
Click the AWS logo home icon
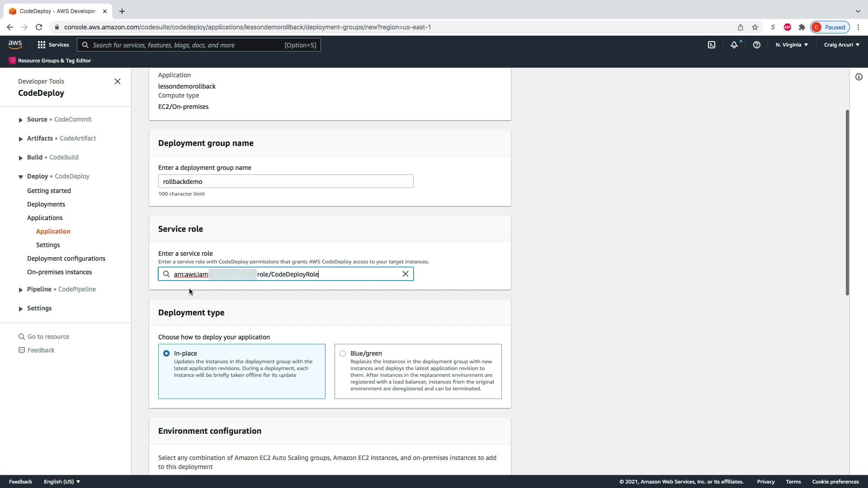[15, 44]
